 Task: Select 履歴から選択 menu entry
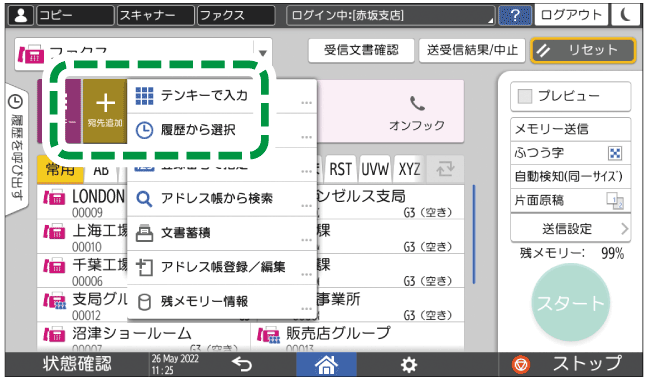click(222, 130)
